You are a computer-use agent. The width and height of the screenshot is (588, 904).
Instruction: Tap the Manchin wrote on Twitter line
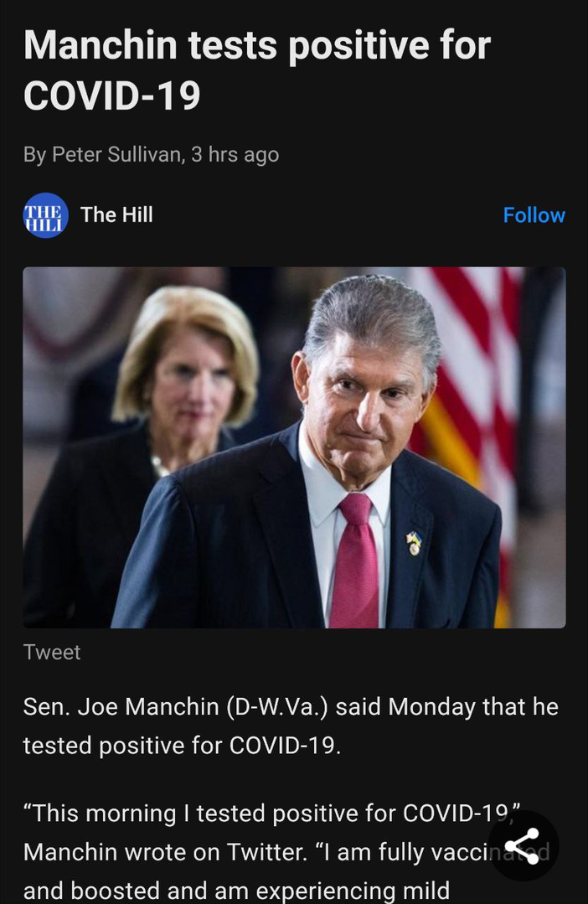click(x=166, y=851)
